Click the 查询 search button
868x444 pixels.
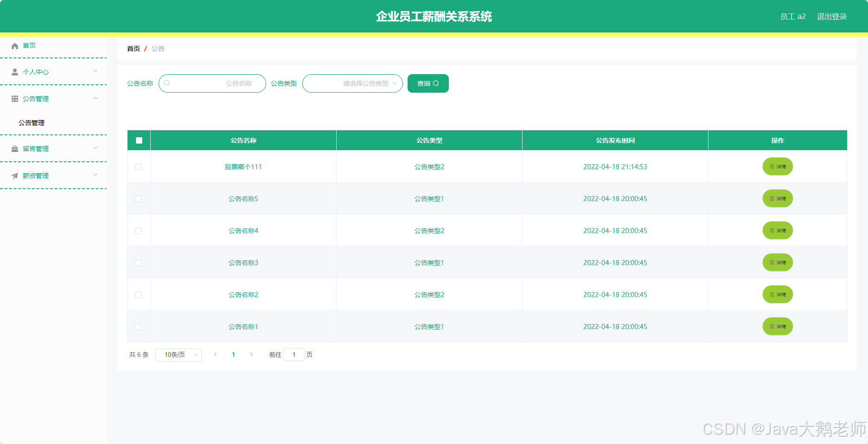428,83
